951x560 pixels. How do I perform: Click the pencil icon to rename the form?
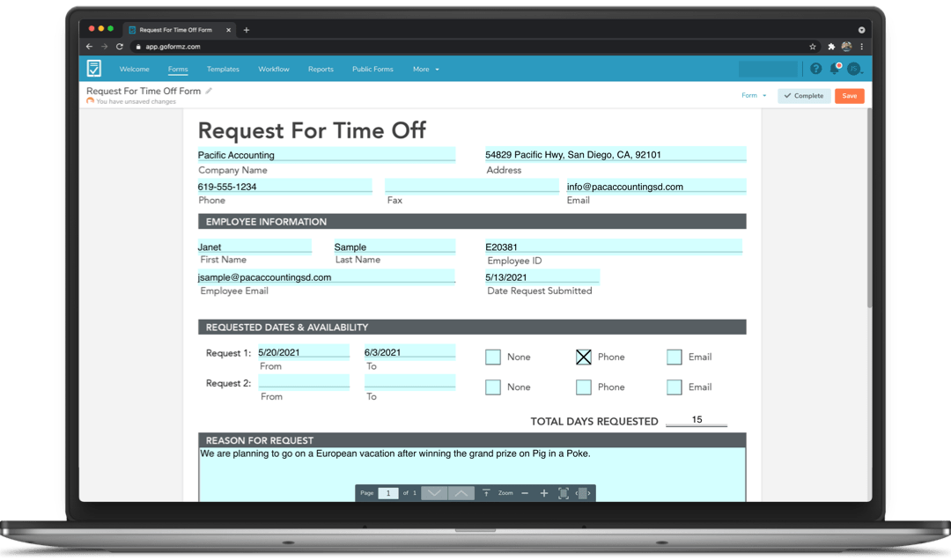(x=208, y=91)
